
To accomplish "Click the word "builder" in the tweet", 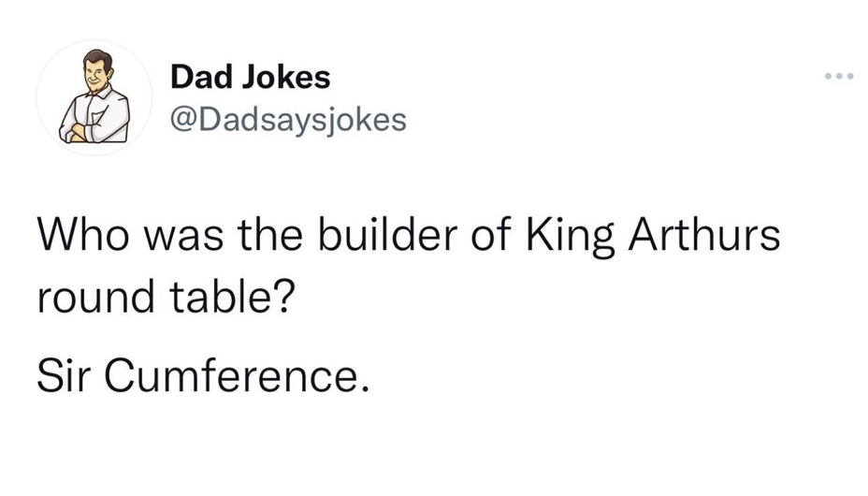I will tap(387, 235).
